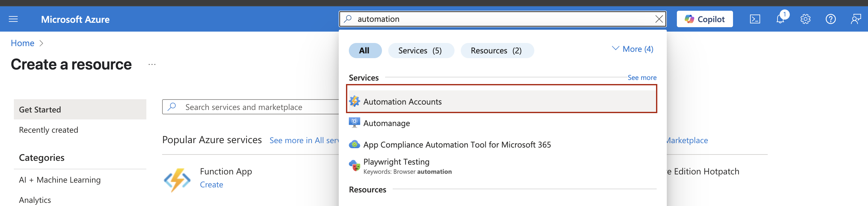Open Automation Accounts service result

(502, 101)
